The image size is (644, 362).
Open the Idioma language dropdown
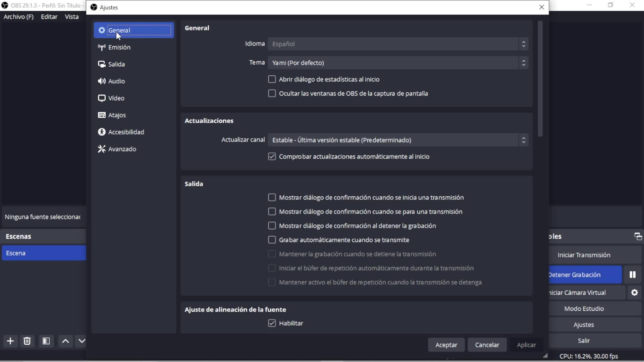pos(398,44)
